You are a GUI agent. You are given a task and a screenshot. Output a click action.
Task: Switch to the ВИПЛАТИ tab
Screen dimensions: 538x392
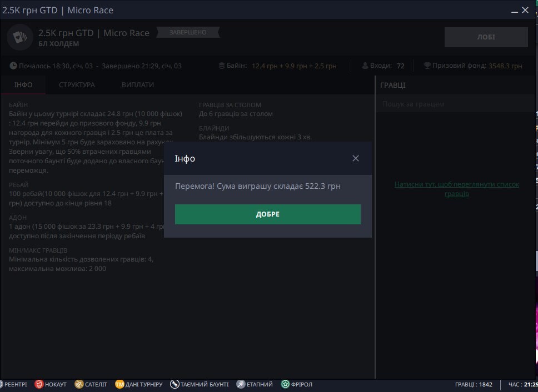tap(138, 85)
